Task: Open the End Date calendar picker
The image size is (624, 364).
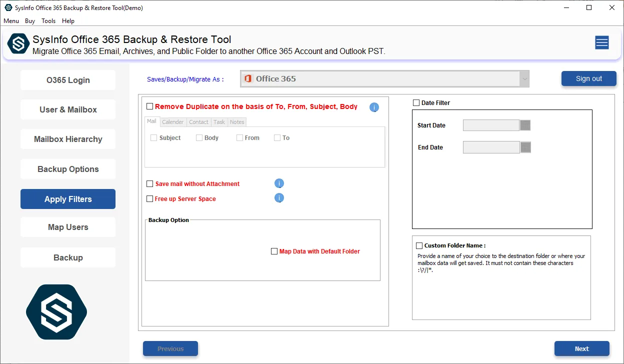Action: [x=525, y=147]
